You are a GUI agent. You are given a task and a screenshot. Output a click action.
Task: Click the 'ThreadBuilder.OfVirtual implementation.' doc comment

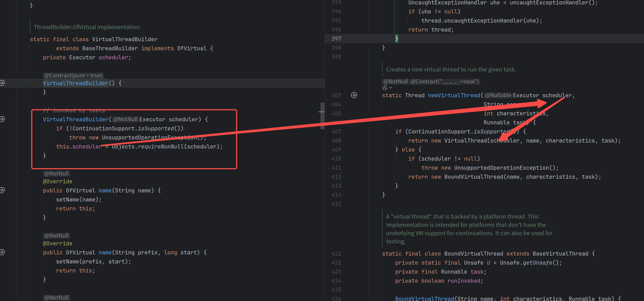click(87, 27)
